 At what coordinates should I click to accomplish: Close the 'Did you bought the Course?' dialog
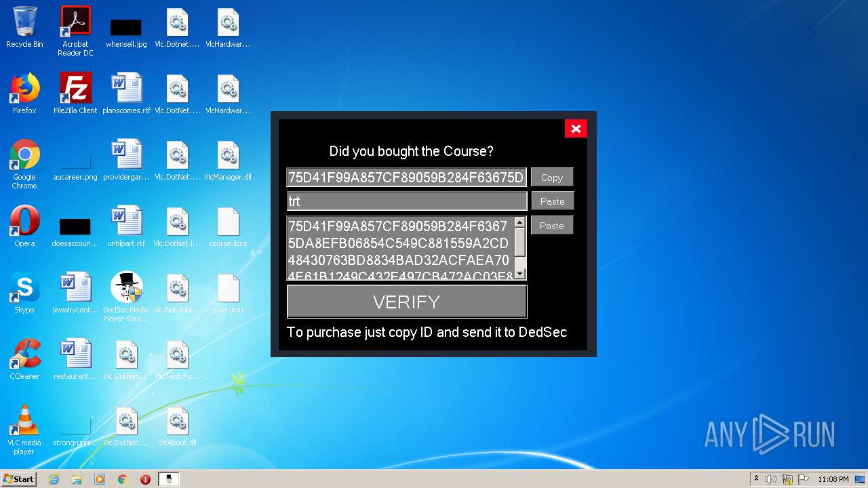point(576,129)
